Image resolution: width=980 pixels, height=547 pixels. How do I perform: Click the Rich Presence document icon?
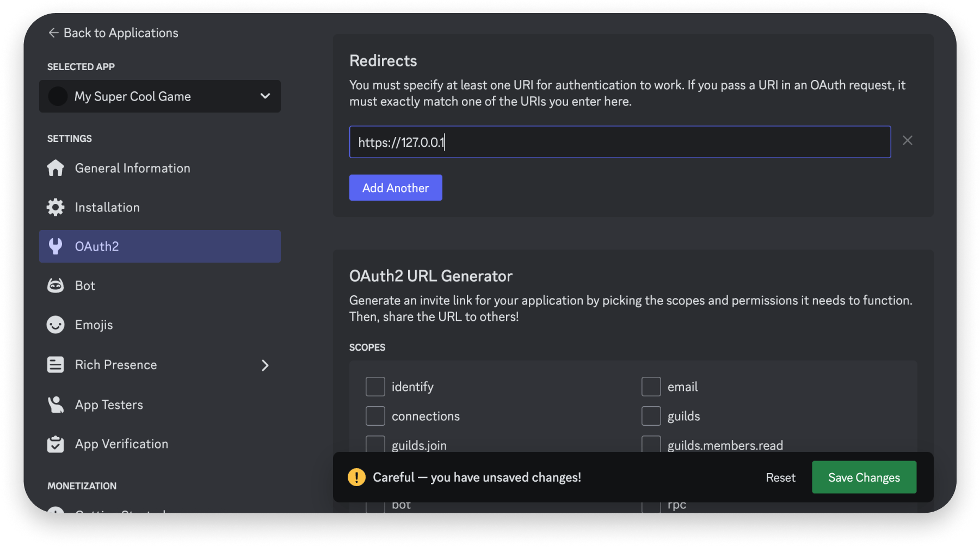click(x=56, y=365)
